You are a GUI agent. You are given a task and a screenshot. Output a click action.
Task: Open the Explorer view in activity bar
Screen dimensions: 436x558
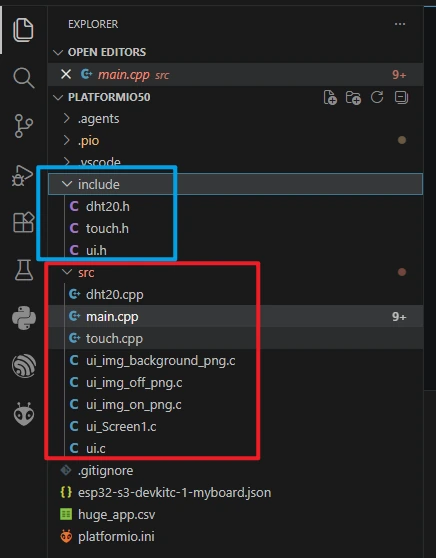[23, 30]
